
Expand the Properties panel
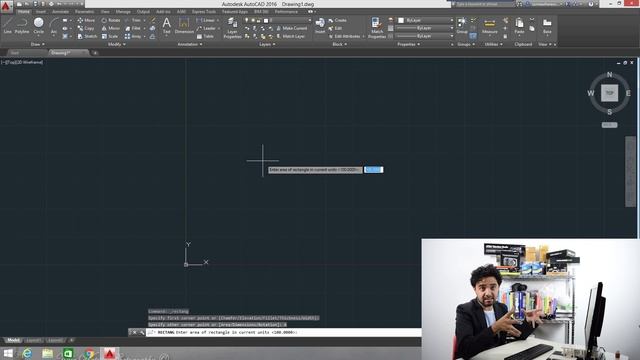(409, 44)
